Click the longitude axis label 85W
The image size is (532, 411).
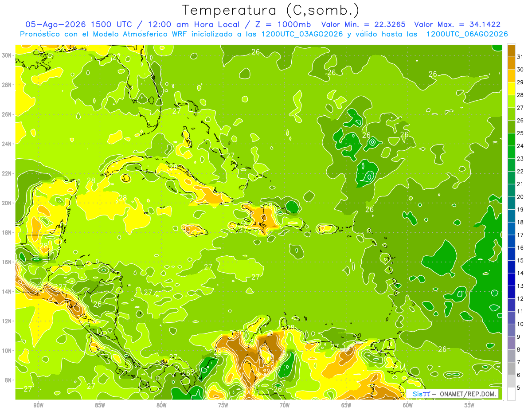pyautogui.click(x=100, y=405)
